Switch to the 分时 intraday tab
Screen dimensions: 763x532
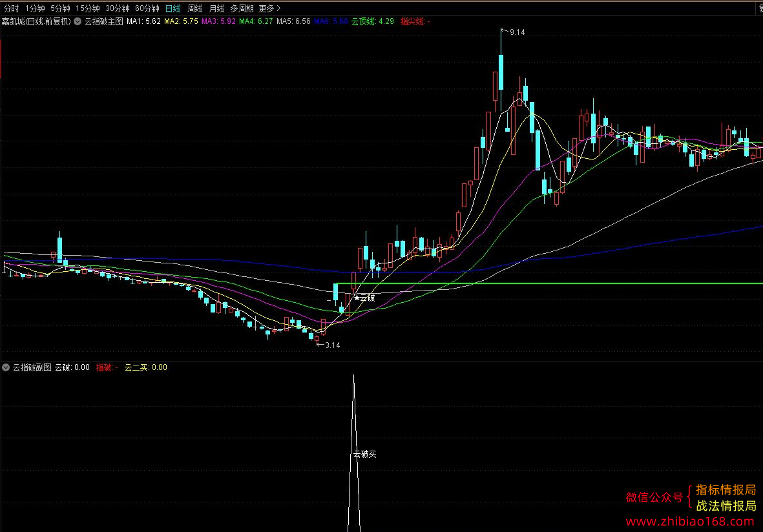coord(11,8)
